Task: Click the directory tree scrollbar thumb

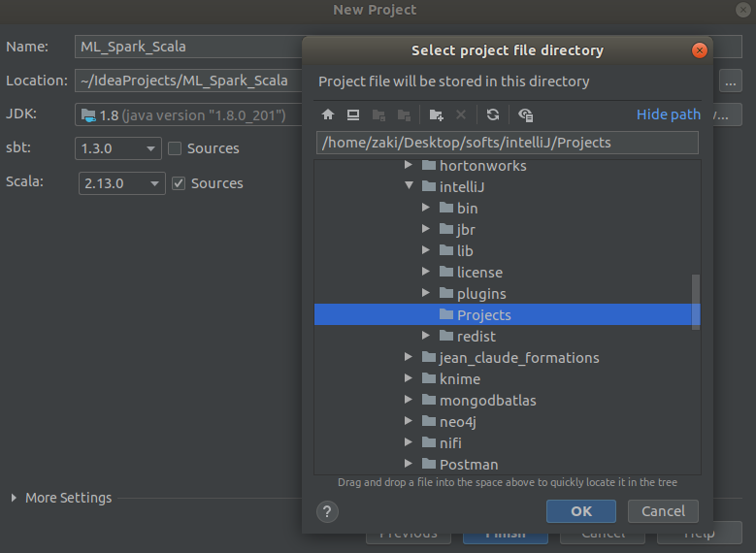Action: [x=695, y=303]
